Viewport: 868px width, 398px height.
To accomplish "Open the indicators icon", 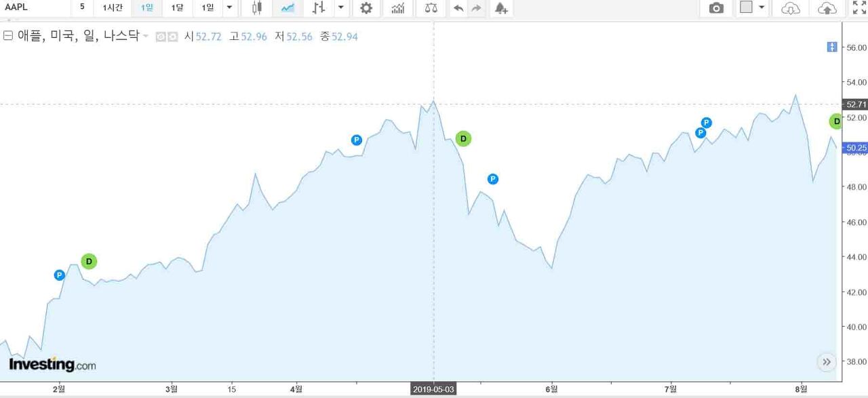I will 398,8.
